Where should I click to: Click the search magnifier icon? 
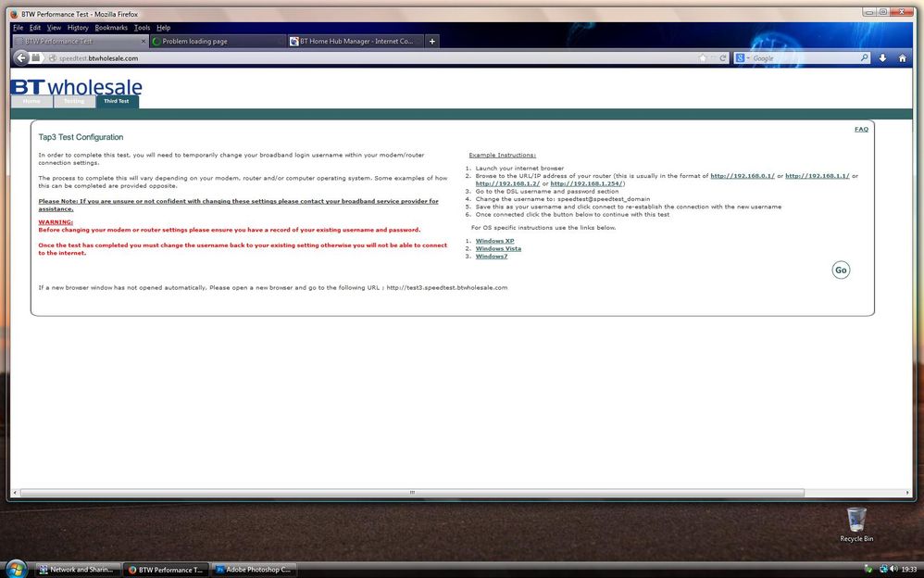(x=864, y=57)
